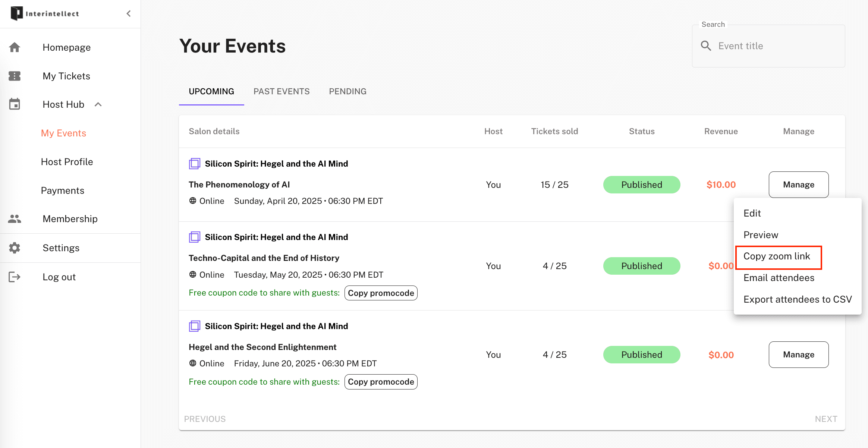Switch to the Pending tab

tap(347, 91)
